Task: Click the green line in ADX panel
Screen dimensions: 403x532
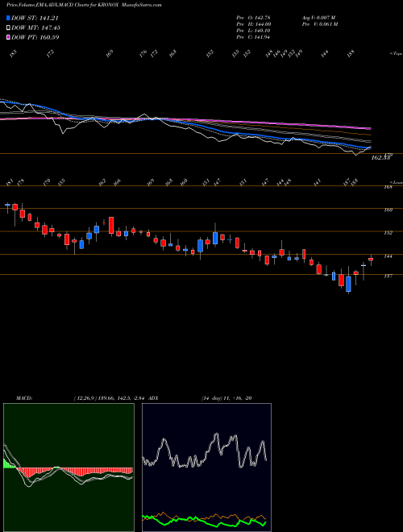Action: click(x=204, y=520)
